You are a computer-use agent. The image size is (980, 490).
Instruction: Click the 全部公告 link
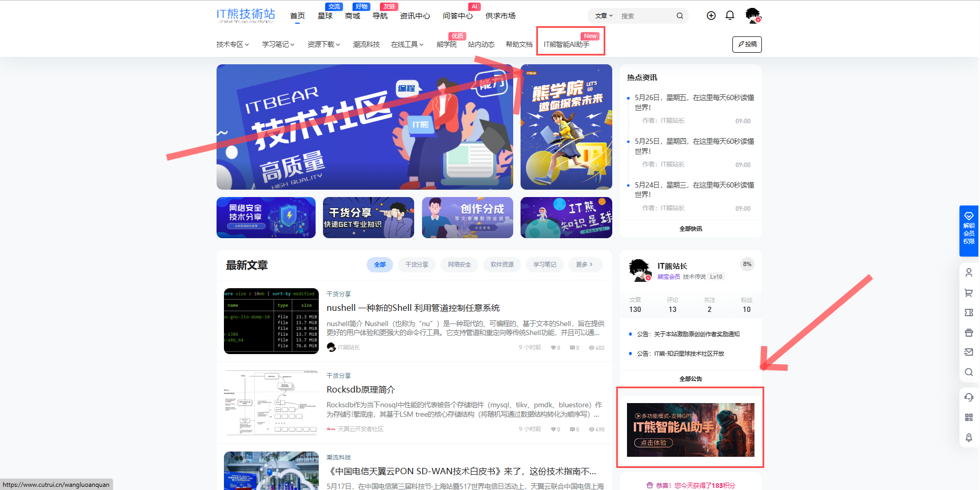coord(691,379)
